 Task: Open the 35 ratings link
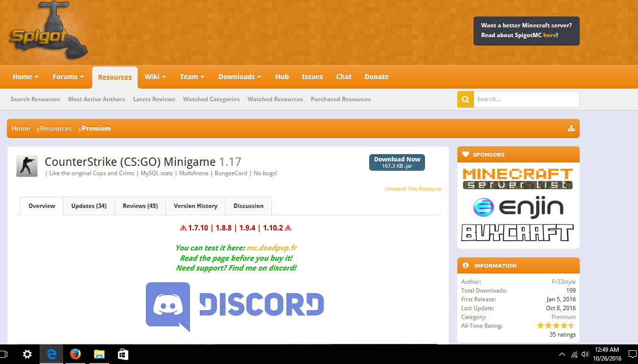click(x=563, y=335)
